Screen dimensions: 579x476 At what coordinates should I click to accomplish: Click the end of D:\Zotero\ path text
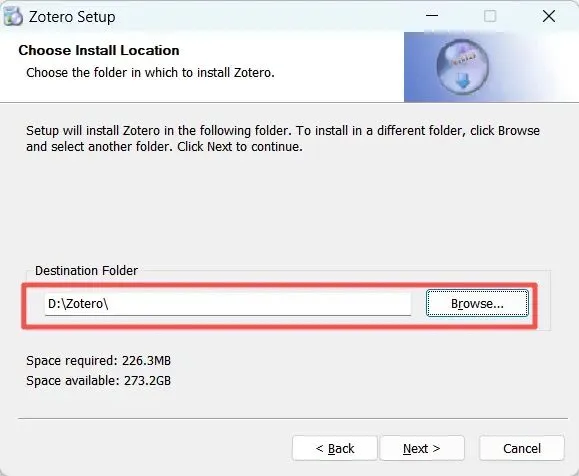[108, 304]
